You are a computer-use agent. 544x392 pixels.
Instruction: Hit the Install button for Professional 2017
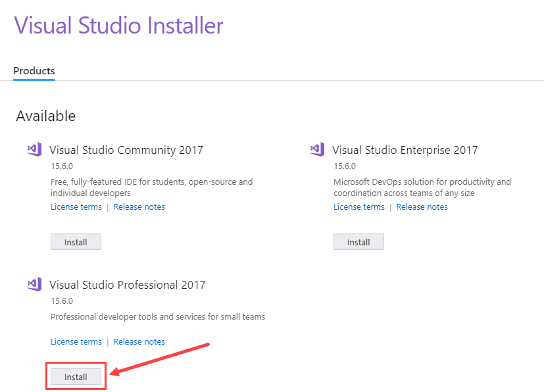(x=76, y=377)
